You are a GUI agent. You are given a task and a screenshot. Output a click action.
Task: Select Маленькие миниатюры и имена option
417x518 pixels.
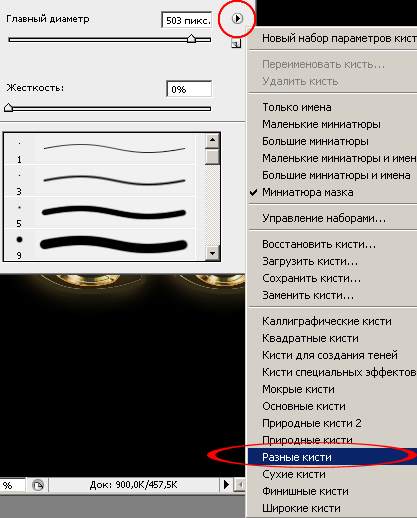point(333,158)
